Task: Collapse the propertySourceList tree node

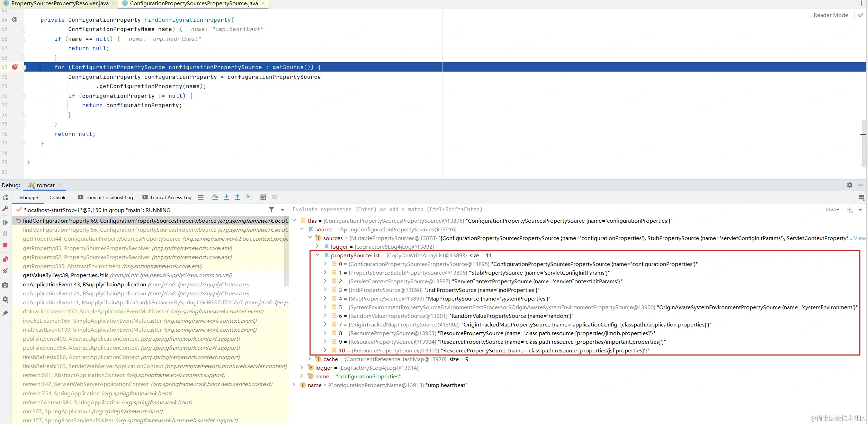Action: tap(317, 255)
